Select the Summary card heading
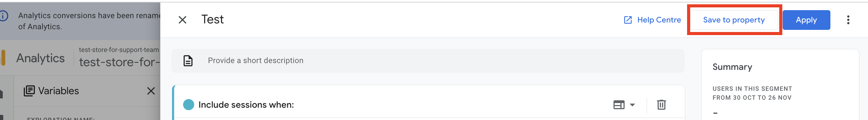Image resolution: width=868 pixels, height=120 pixels. (x=732, y=67)
